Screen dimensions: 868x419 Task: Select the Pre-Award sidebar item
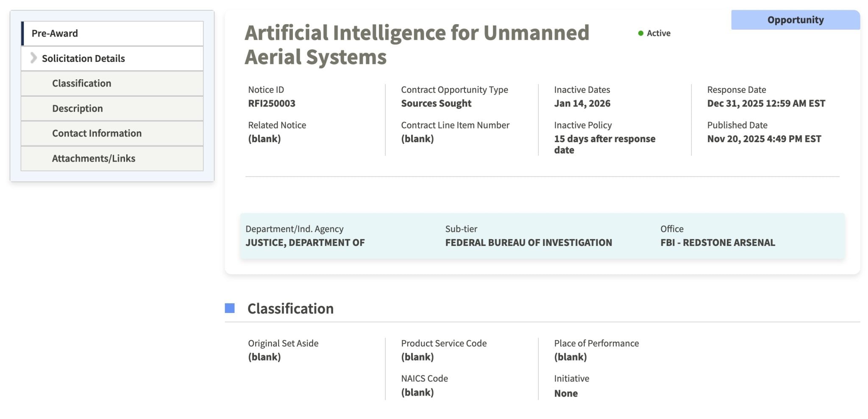coord(55,34)
